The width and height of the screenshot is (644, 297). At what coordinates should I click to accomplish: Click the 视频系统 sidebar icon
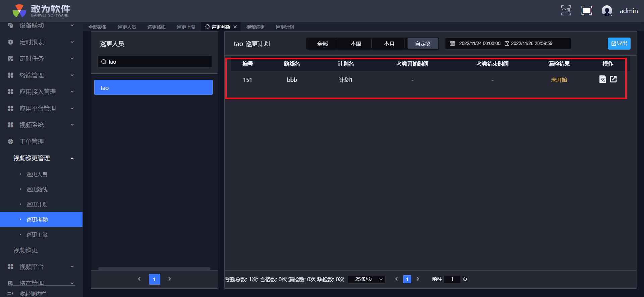pos(10,125)
